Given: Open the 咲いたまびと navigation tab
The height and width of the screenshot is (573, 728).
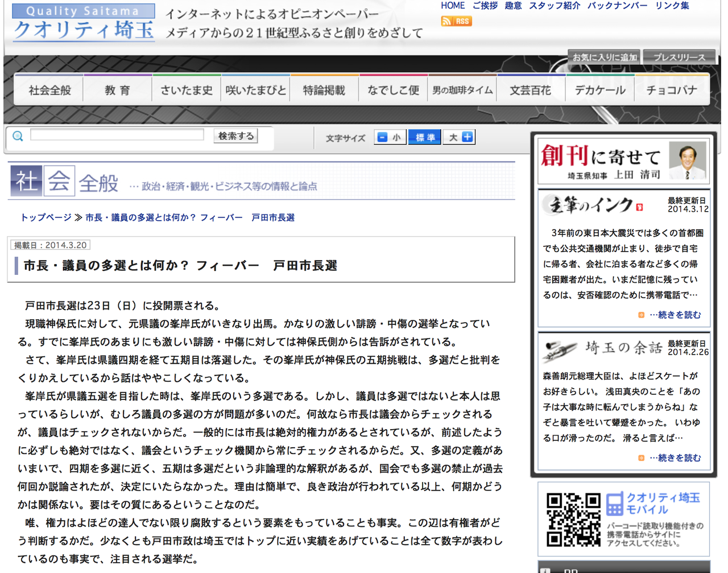Looking at the screenshot, I should click(256, 90).
